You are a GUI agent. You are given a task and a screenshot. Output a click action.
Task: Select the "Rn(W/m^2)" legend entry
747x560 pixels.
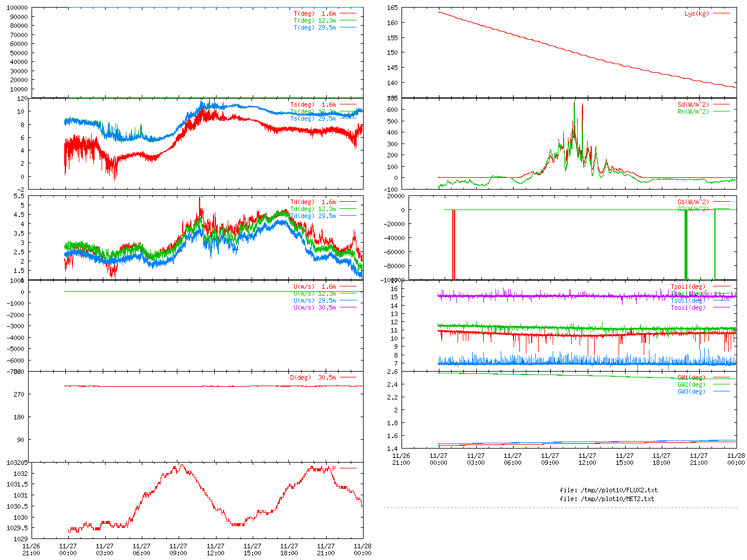[x=693, y=111]
